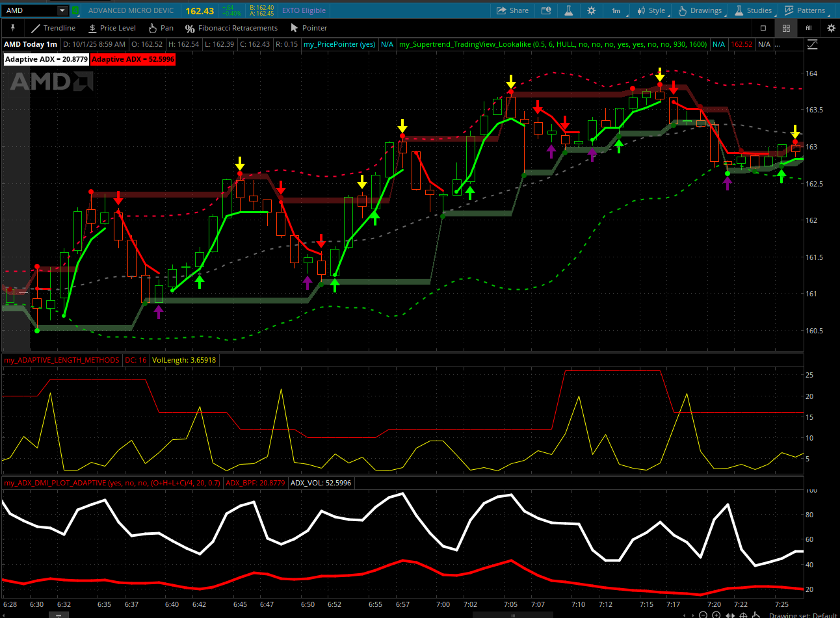Image resolution: width=840 pixels, height=618 pixels.
Task: Open the AMD symbol dropdown arrow
Action: click(x=62, y=10)
